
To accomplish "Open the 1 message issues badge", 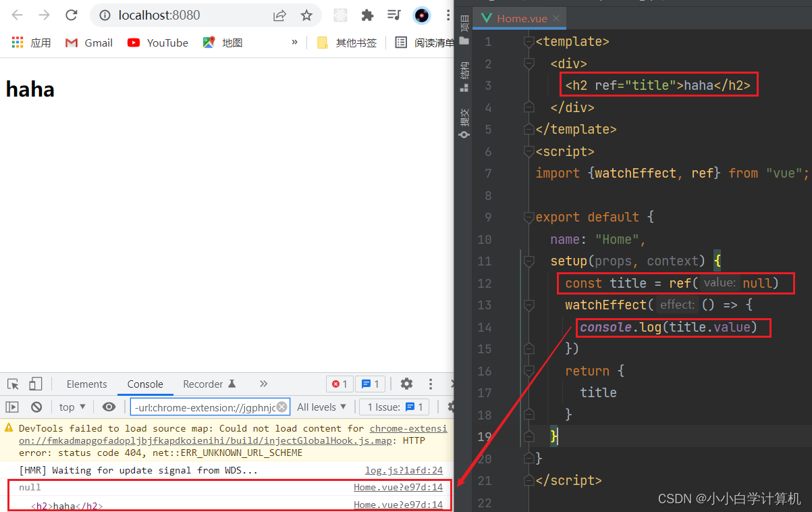I will (x=370, y=384).
